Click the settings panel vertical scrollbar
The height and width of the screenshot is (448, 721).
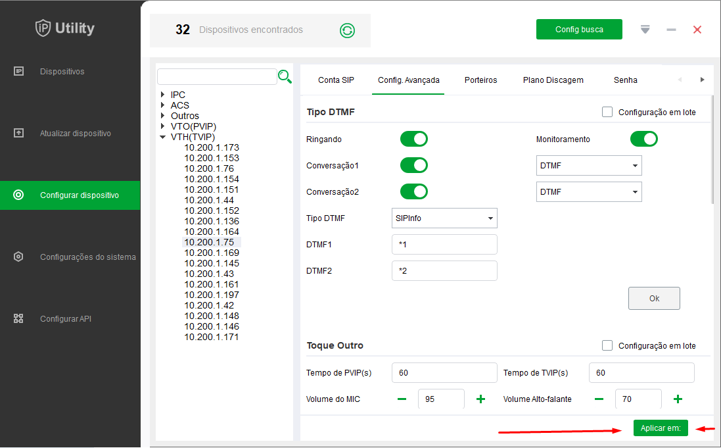[x=713, y=149]
